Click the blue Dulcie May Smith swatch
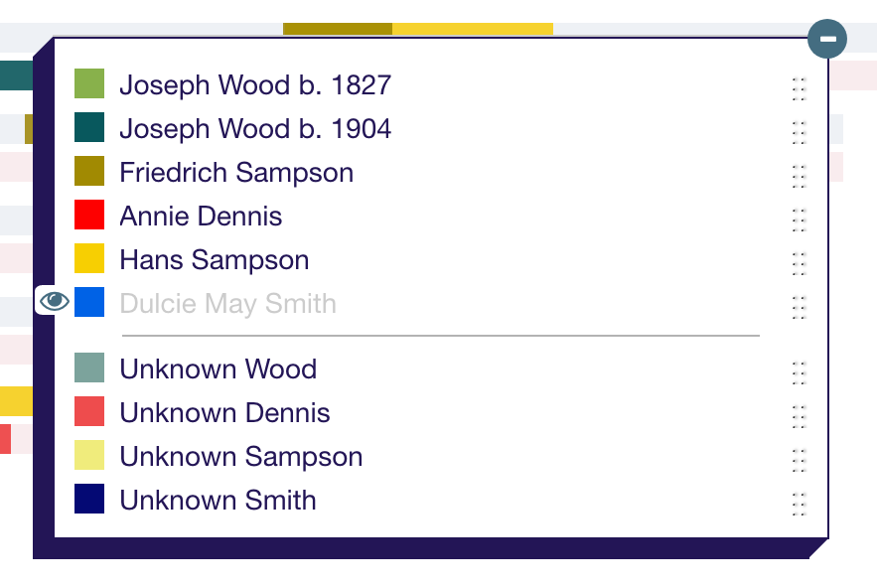Image resolution: width=877 pixels, height=588 pixels. [89, 303]
